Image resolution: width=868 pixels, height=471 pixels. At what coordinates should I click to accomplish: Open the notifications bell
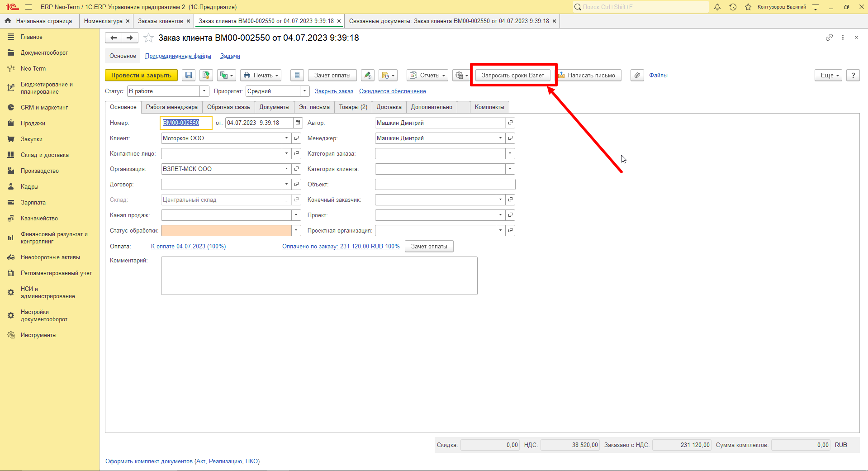pyautogui.click(x=717, y=7)
